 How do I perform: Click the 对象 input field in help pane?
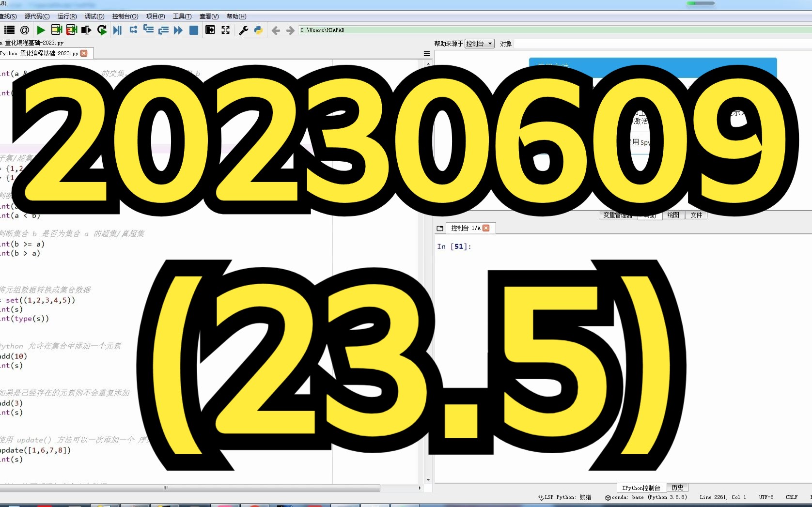pyautogui.click(x=662, y=44)
